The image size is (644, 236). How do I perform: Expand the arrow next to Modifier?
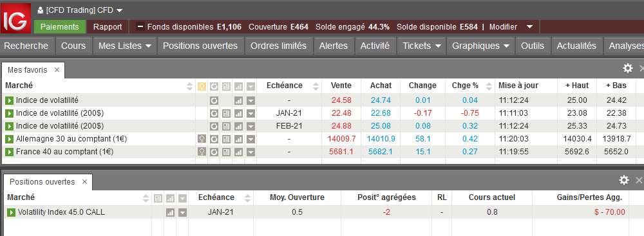[x=530, y=27]
